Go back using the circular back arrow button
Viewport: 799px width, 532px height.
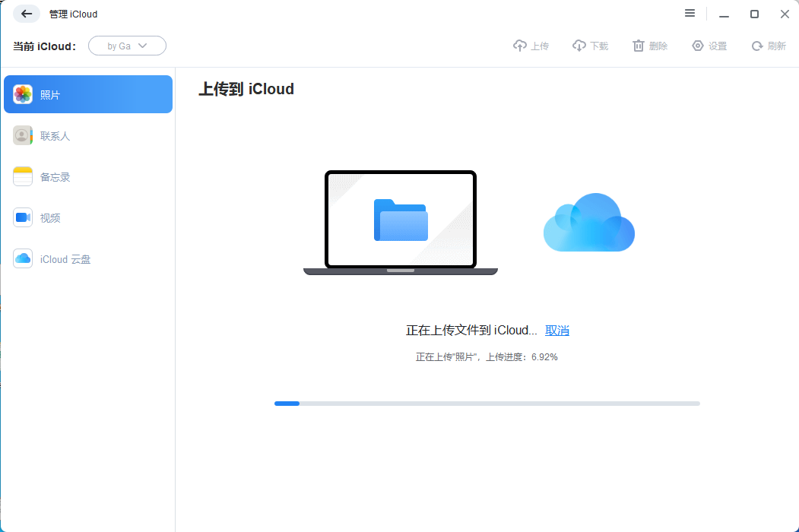tap(27, 13)
